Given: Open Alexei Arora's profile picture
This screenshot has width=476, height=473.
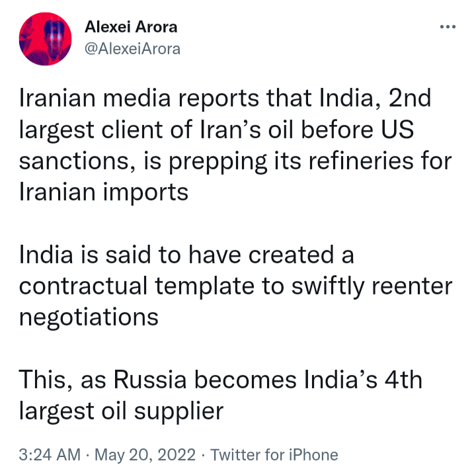Looking at the screenshot, I should coord(45,39).
